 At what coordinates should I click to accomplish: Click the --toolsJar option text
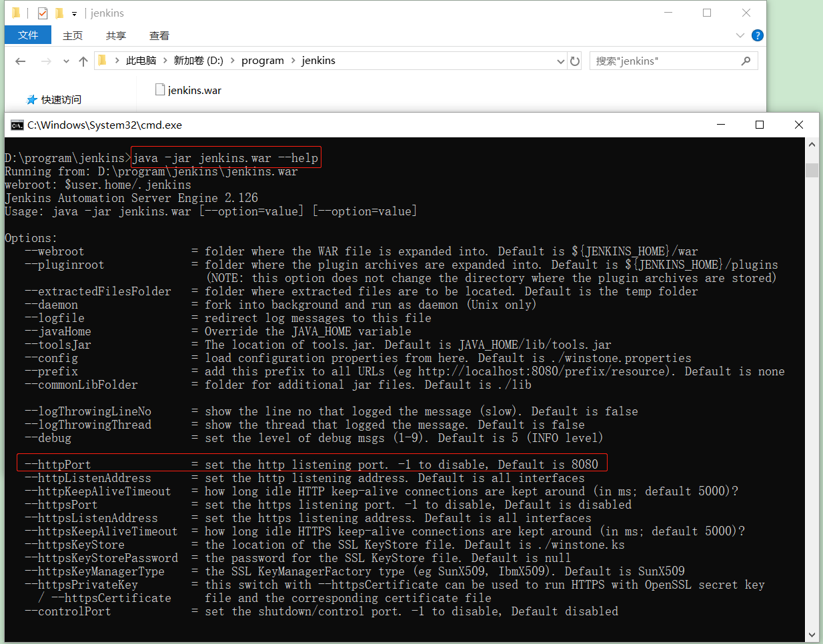point(57,345)
